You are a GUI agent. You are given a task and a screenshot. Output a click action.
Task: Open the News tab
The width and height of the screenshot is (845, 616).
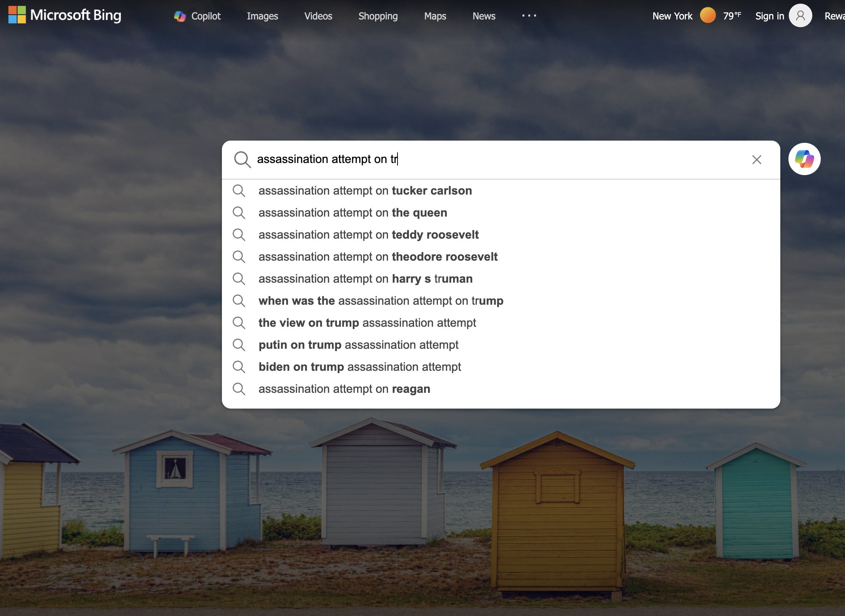click(484, 16)
